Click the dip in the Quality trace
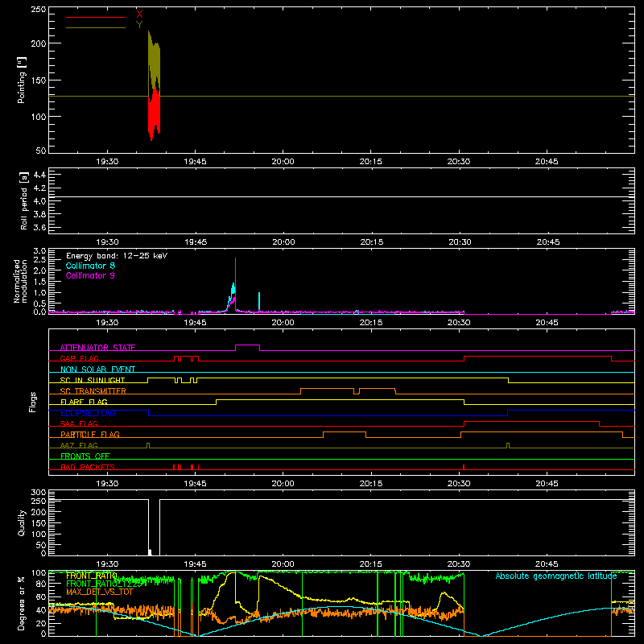The image size is (644, 644). [154, 527]
